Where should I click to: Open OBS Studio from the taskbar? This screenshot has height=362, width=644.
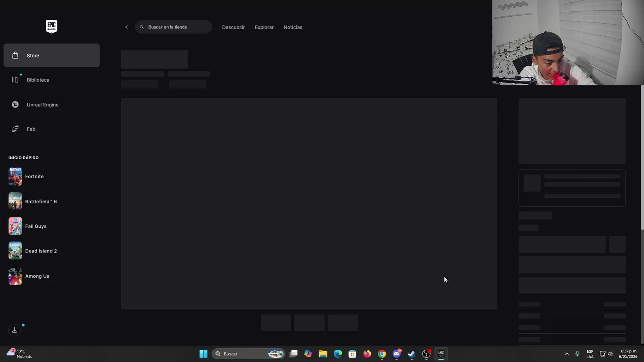(x=426, y=354)
